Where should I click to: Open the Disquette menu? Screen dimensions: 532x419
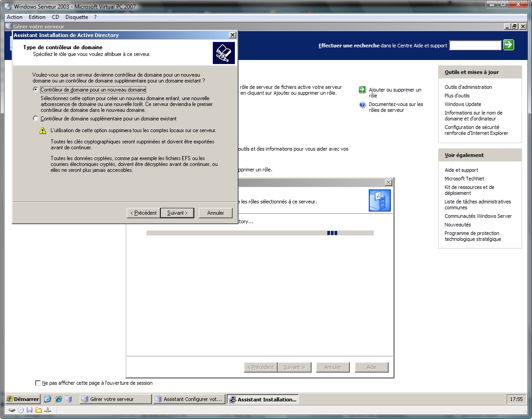pos(77,17)
